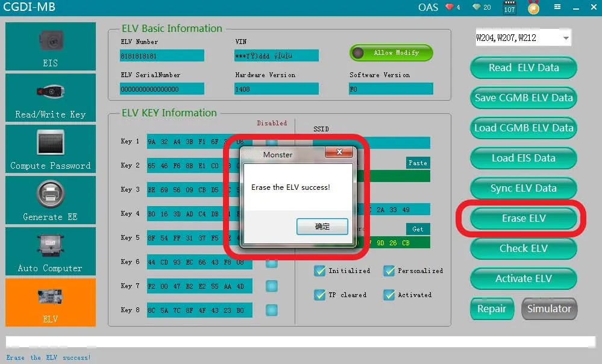
Task: Click the Get button
Action: click(418, 229)
